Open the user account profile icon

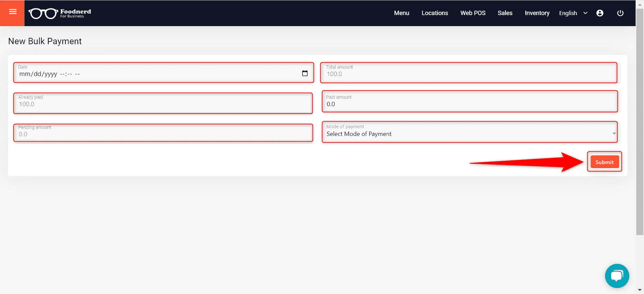click(x=600, y=13)
